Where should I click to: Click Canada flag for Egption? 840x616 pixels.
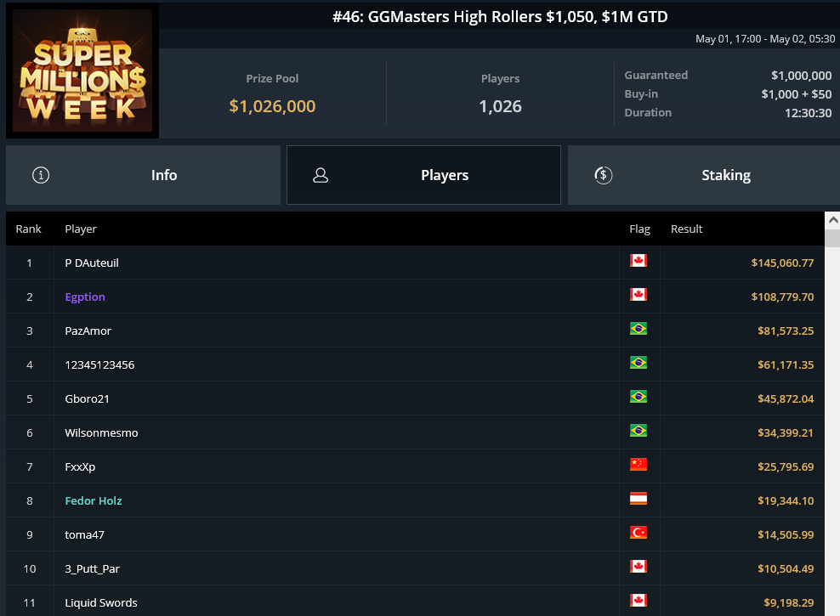pyautogui.click(x=639, y=294)
